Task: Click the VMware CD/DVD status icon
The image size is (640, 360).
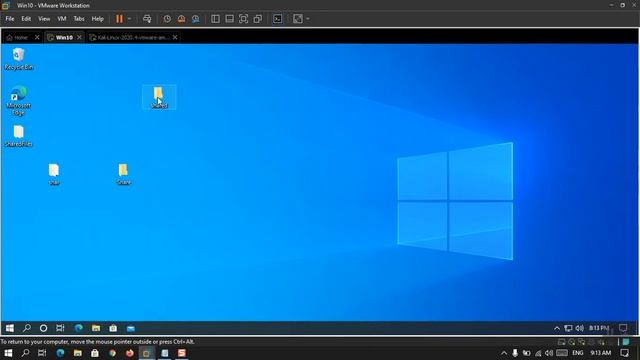Action: click(x=571, y=342)
